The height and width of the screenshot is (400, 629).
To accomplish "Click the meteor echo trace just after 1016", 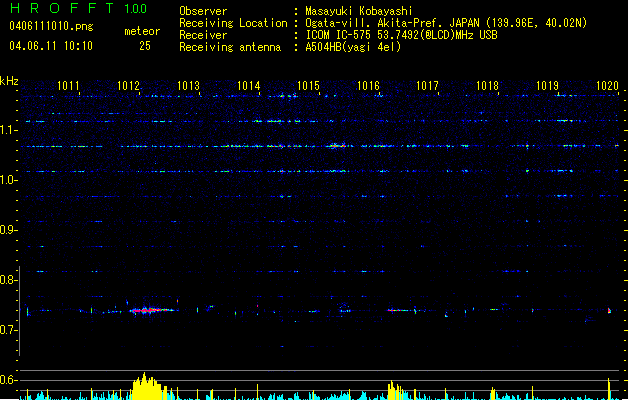I will tap(400, 310).
